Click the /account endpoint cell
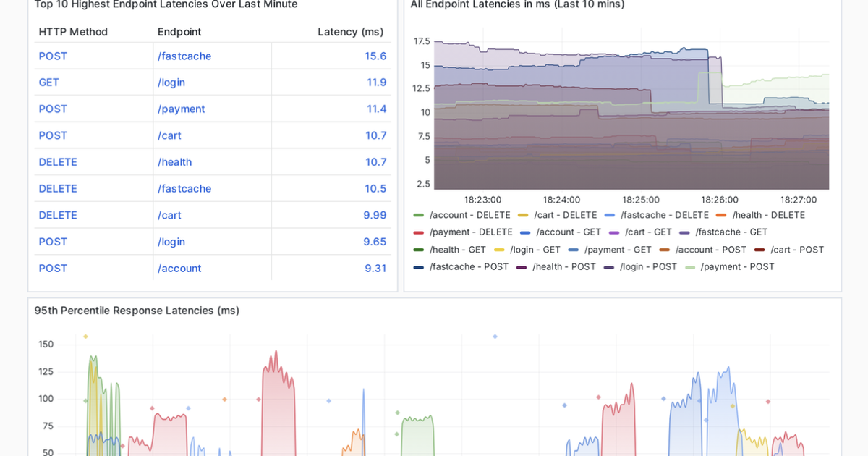Screen dimensions: 868x456 (x=179, y=269)
